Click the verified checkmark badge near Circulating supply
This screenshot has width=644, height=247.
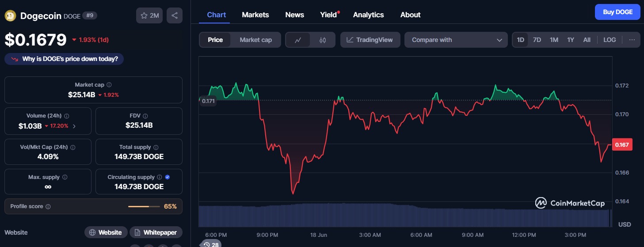click(x=168, y=177)
